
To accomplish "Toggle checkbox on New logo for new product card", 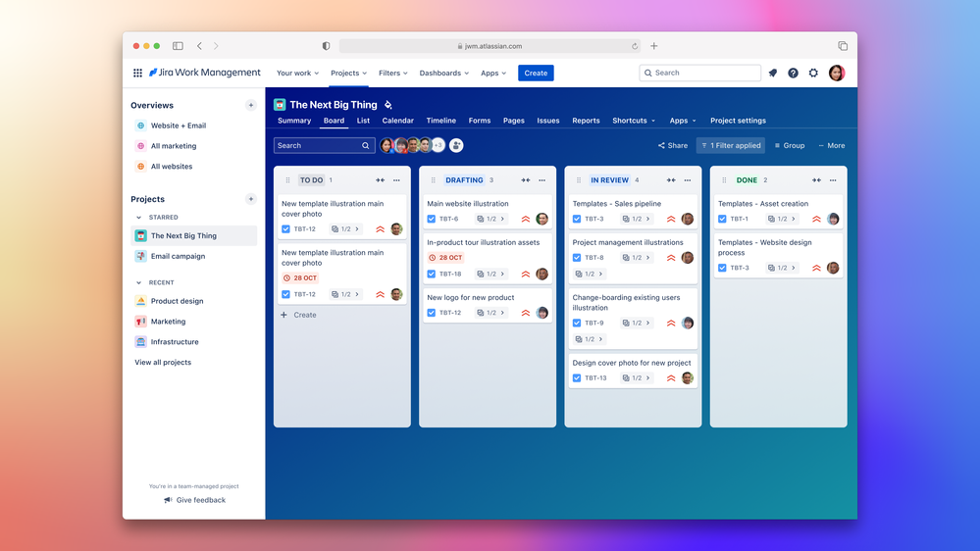I will pos(432,313).
